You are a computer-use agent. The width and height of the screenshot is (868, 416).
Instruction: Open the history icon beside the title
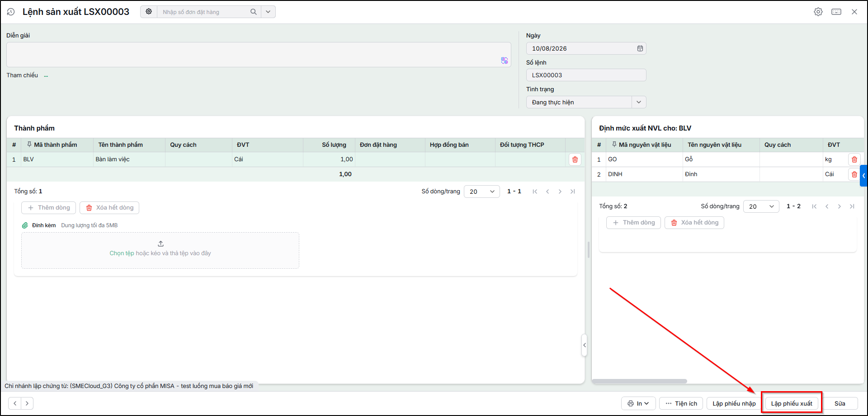click(11, 12)
